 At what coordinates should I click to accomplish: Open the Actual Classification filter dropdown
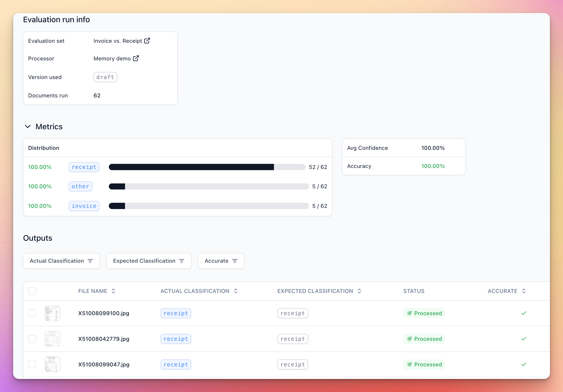(61, 261)
